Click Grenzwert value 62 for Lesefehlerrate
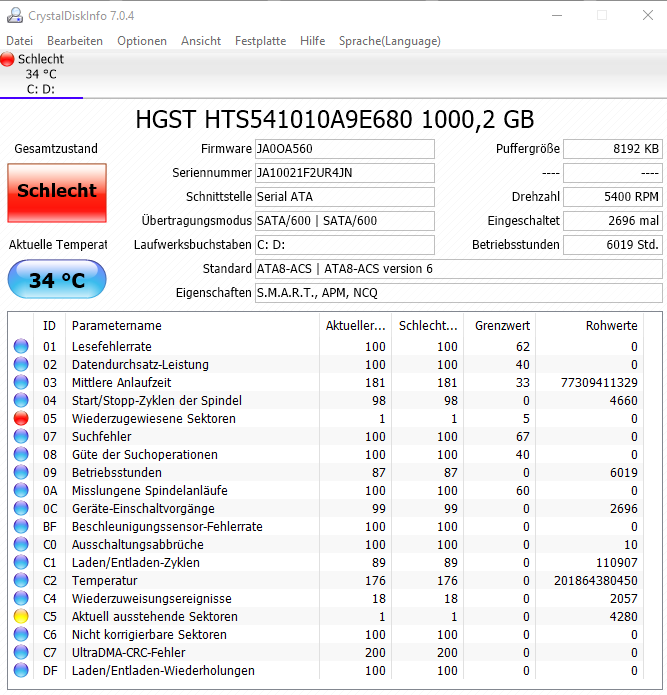667x695 pixels. [x=523, y=347]
